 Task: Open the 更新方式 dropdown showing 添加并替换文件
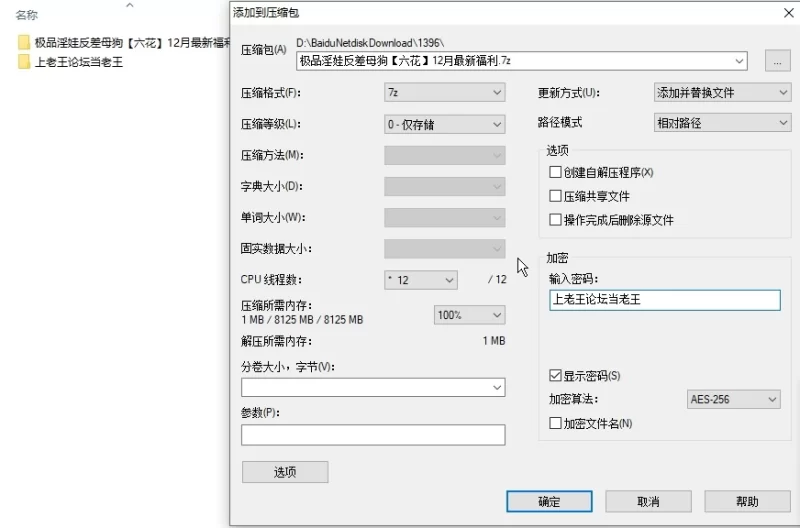722,92
